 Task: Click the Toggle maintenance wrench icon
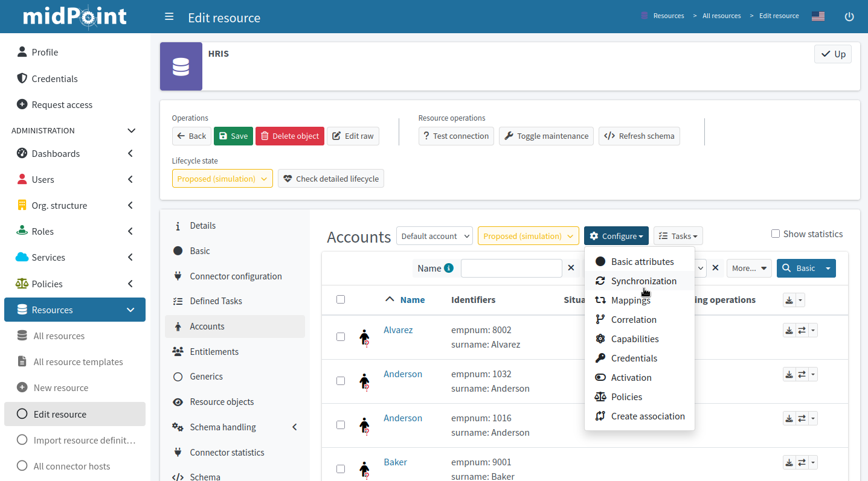[x=510, y=136]
